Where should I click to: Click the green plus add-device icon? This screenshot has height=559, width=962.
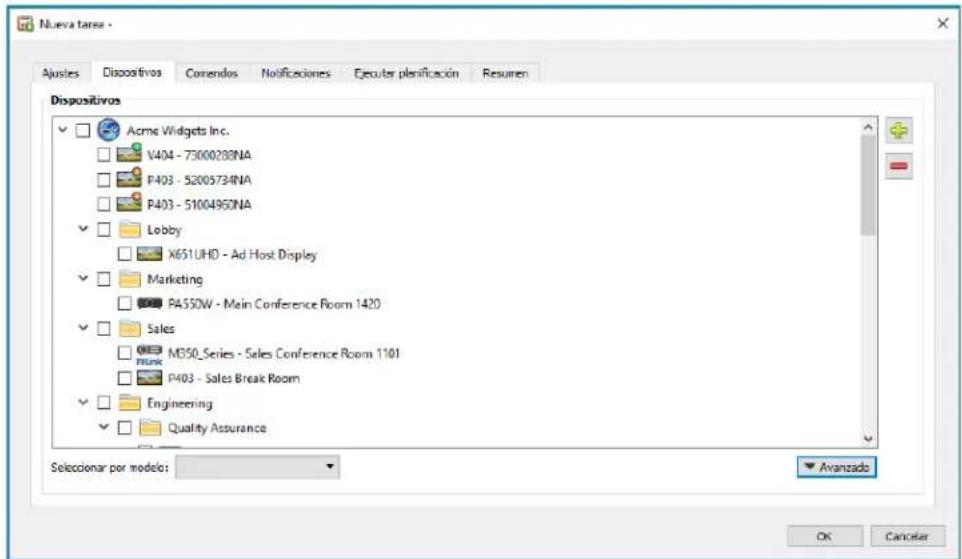(899, 131)
